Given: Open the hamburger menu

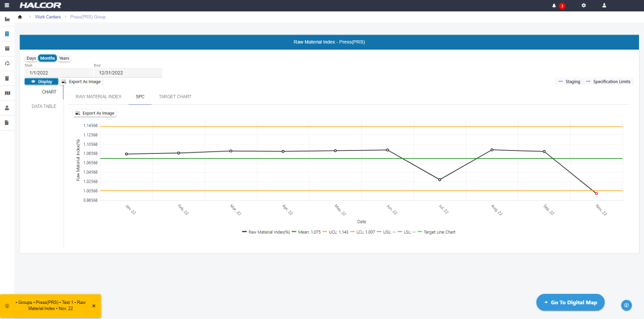Looking at the screenshot, I should coord(7,5).
